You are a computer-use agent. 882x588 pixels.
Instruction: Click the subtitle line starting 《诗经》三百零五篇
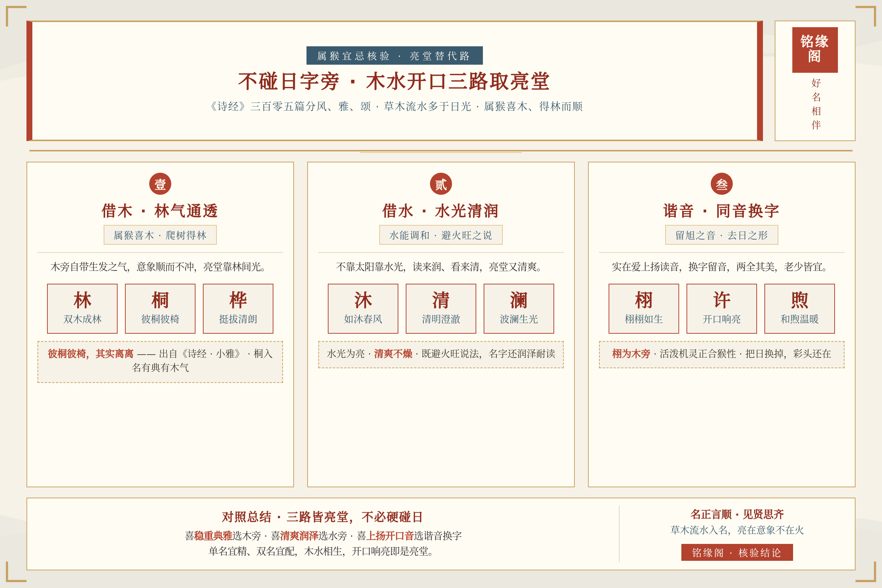(394, 107)
